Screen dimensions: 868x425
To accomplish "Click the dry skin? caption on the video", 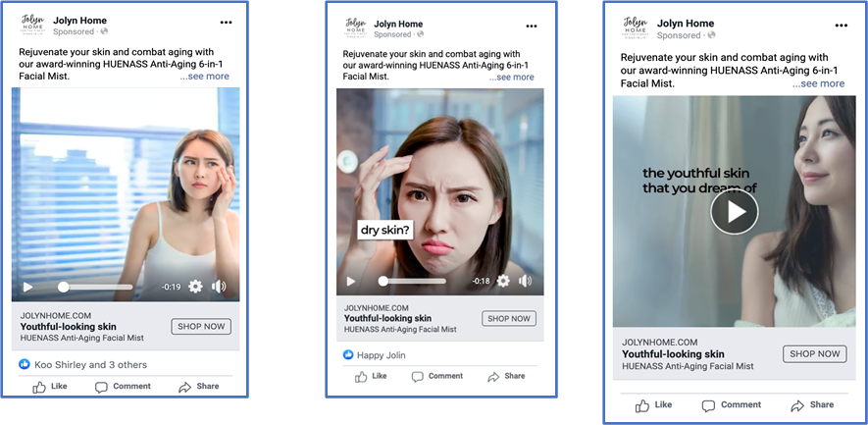I will pos(385,230).
